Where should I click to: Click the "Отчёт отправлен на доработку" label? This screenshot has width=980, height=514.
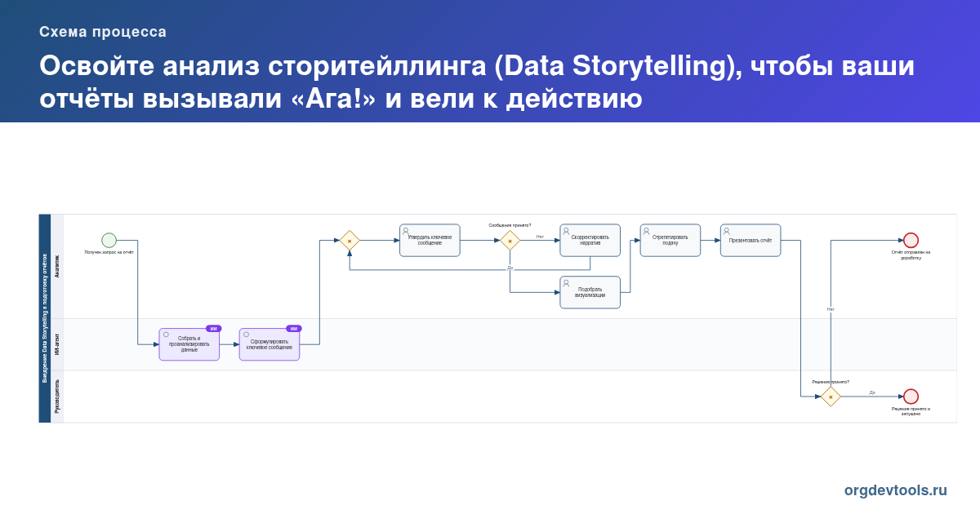pos(911,255)
